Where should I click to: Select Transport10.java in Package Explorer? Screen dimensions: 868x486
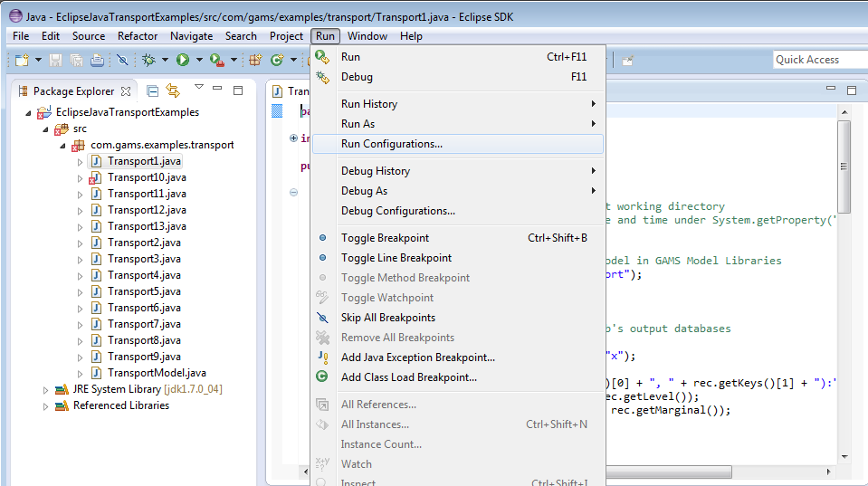point(146,177)
